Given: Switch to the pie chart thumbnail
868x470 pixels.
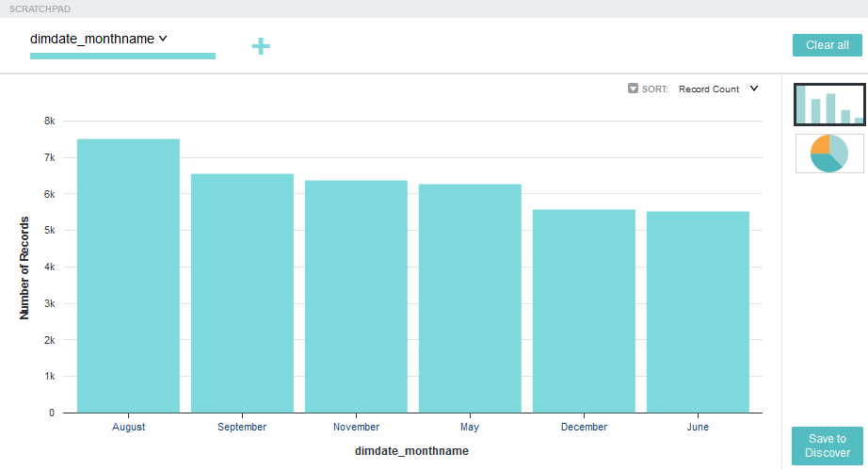Looking at the screenshot, I should coord(829,154).
